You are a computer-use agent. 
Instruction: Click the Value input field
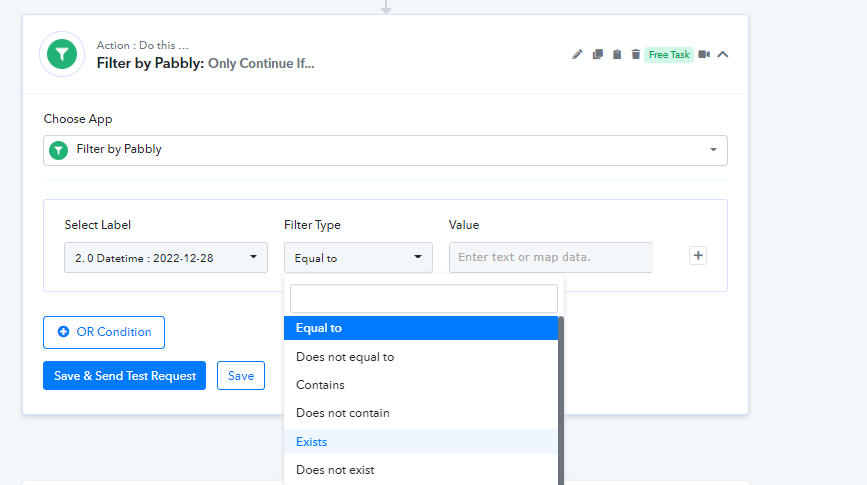coord(551,257)
